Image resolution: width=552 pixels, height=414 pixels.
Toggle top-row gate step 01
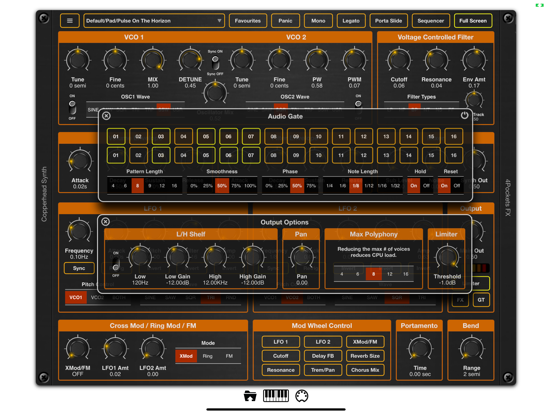point(116,136)
